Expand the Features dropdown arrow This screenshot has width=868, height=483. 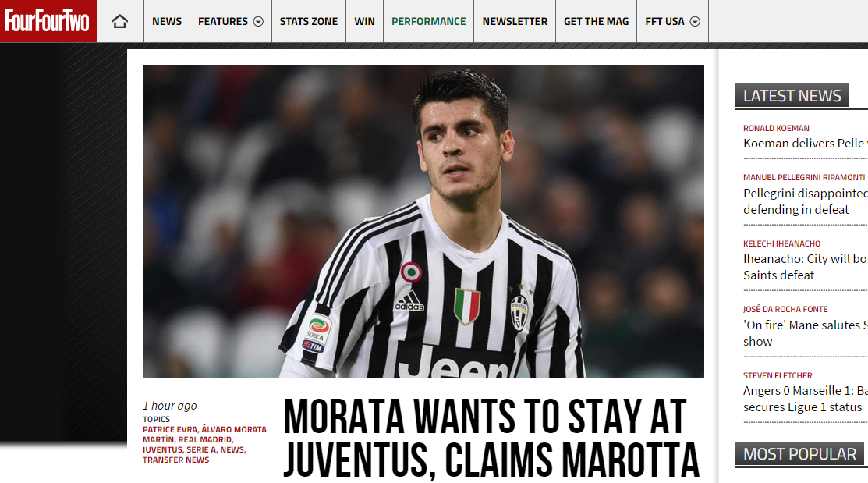pos(258,22)
